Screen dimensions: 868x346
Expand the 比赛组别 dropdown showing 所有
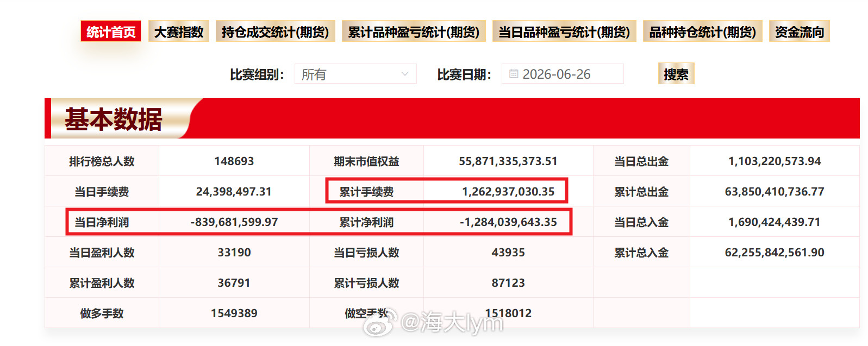point(355,74)
